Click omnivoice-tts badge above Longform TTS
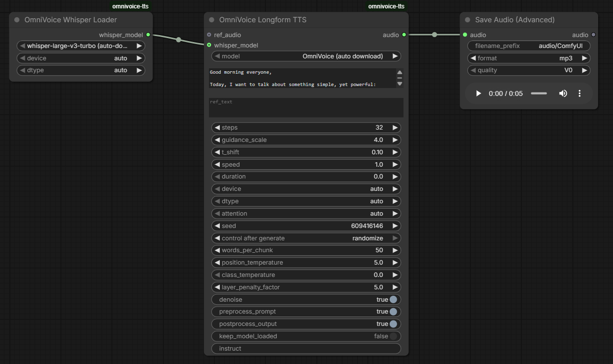 click(x=386, y=6)
